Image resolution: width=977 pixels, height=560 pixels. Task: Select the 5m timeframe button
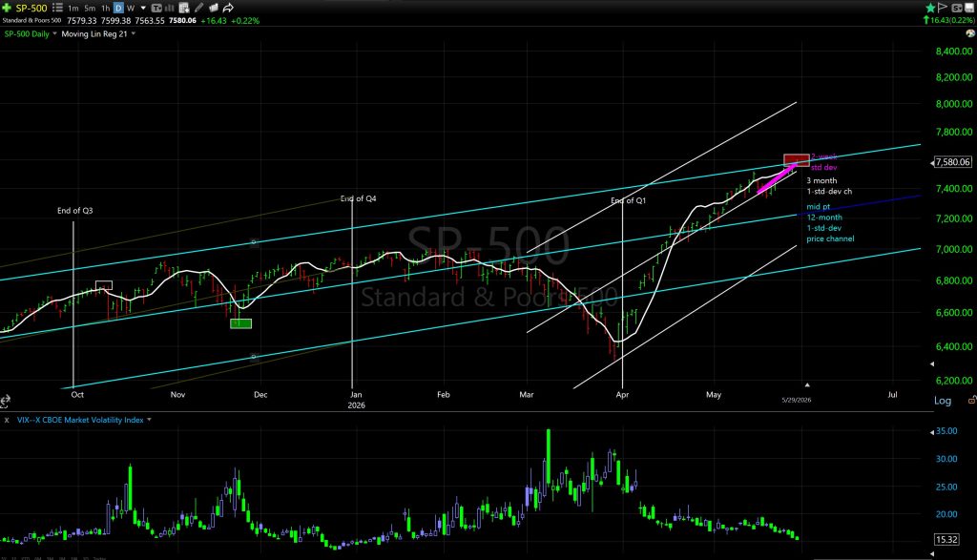90,8
